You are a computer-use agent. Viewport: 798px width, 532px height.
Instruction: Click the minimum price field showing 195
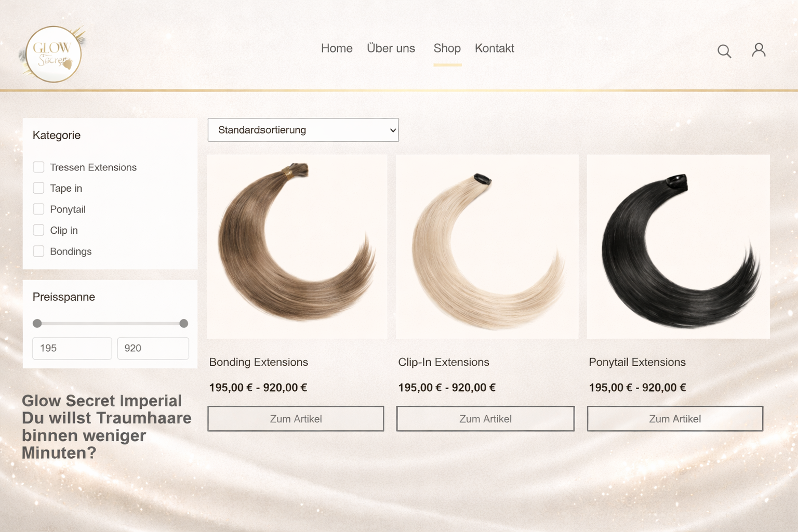(x=72, y=348)
